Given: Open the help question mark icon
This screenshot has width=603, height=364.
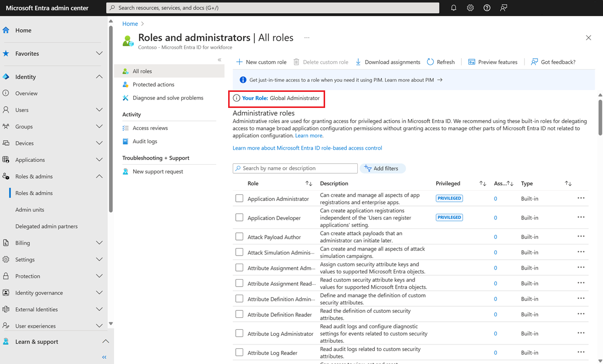Looking at the screenshot, I should 487,8.
